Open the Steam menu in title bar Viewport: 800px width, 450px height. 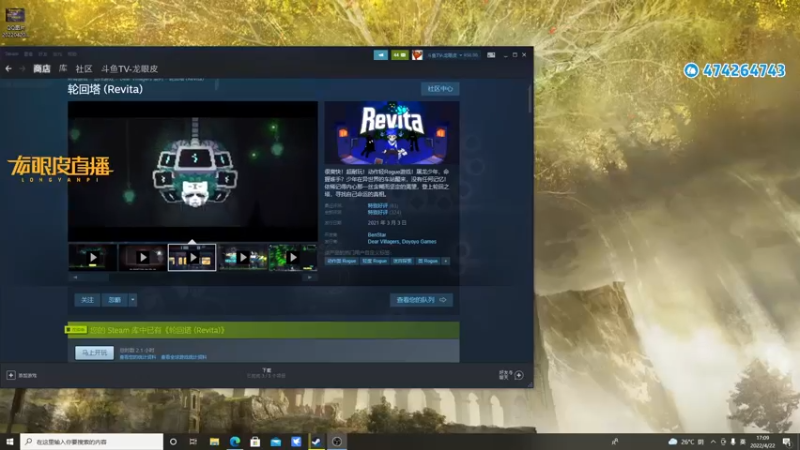pyautogui.click(x=11, y=54)
